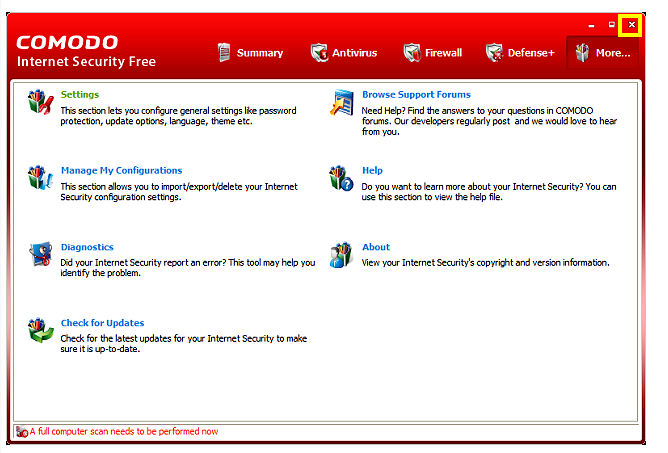Click the Antivirus shield icon
This screenshot has width=668, height=453.
319,53
